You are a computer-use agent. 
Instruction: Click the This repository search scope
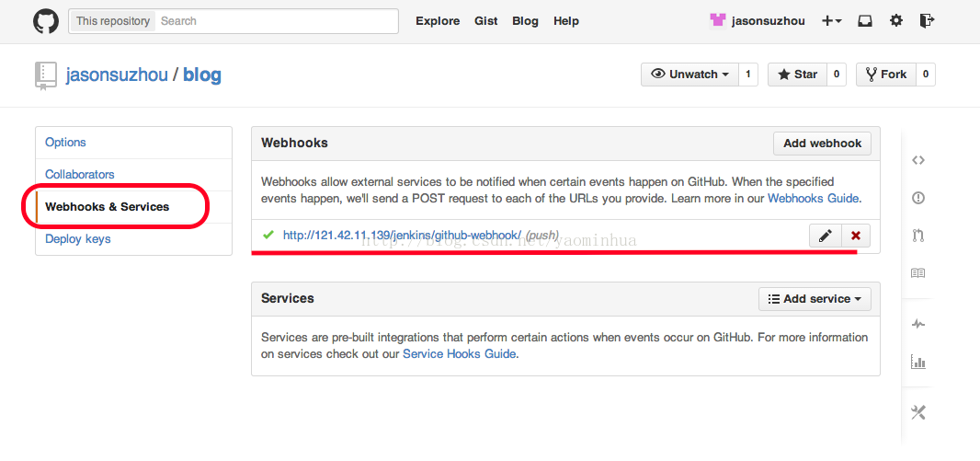pos(112,20)
